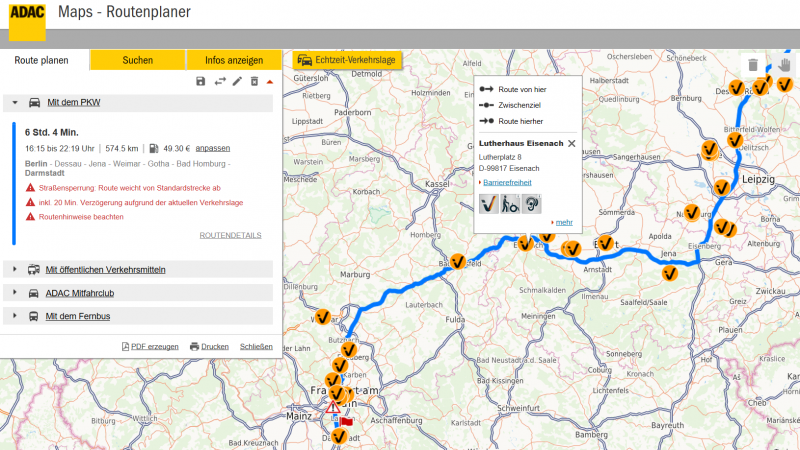Click the orange marker at Bad Hersfeld

pos(458,262)
